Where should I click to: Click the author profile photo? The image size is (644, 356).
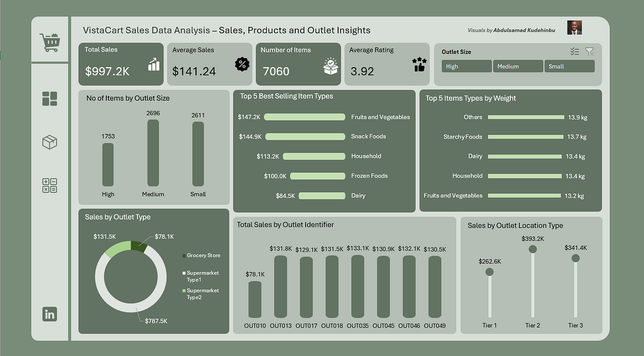[x=574, y=28]
